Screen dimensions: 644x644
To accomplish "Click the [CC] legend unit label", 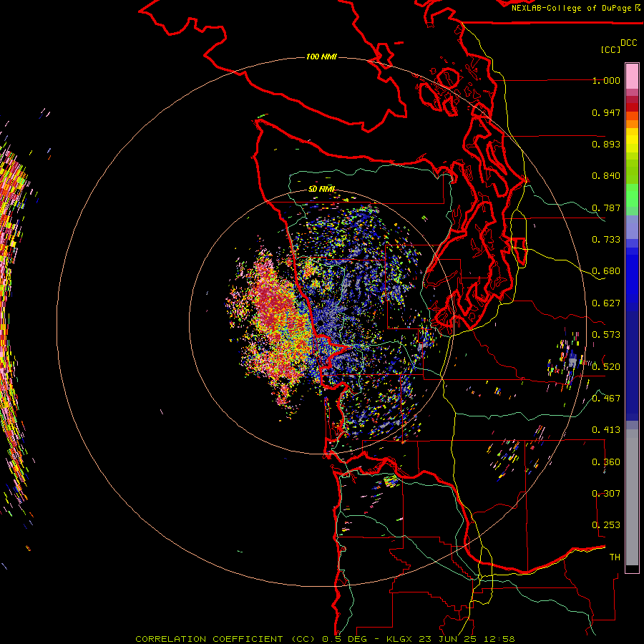I will pos(611,49).
